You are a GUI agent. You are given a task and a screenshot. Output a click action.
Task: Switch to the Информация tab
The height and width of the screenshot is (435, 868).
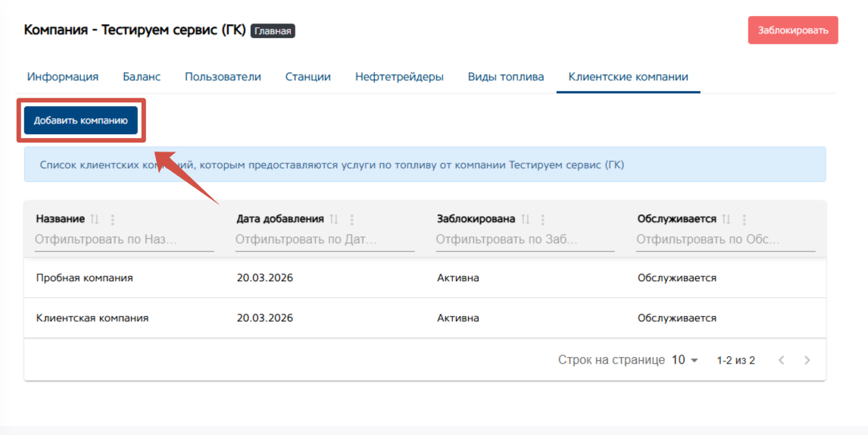pyautogui.click(x=63, y=77)
